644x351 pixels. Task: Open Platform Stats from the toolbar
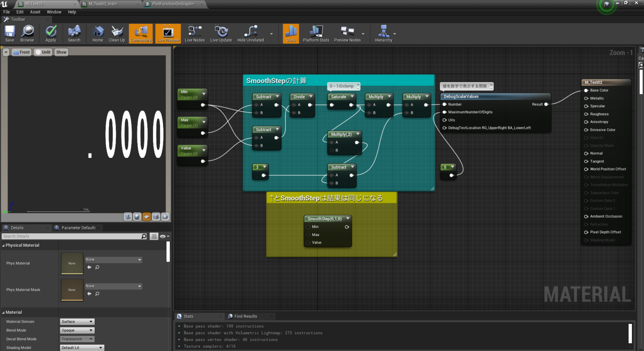point(316,33)
